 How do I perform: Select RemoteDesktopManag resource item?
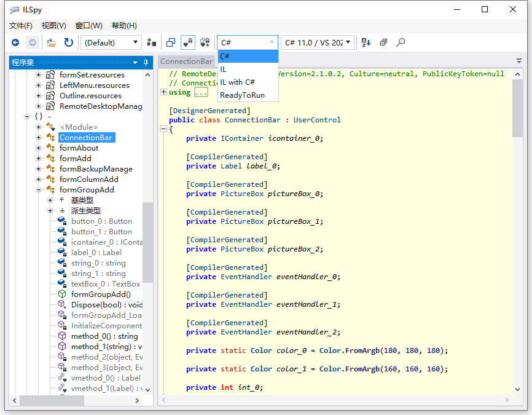101,106
